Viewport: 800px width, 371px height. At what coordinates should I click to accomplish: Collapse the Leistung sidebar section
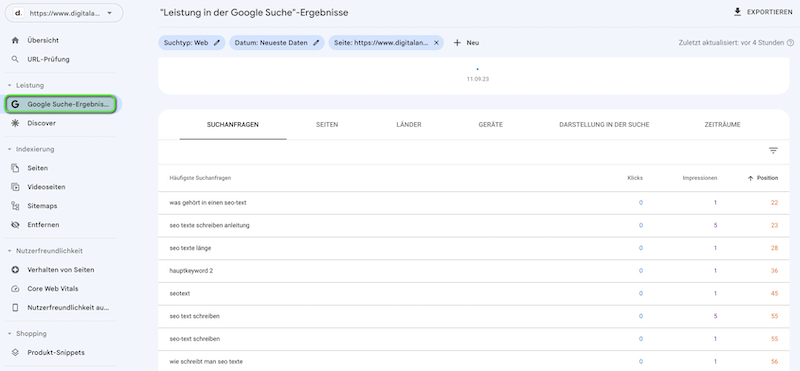(9, 85)
